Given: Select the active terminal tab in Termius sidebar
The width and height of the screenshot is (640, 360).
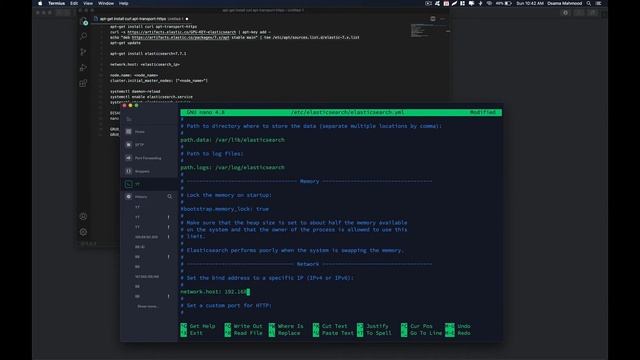Looking at the screenshot, I should [149, 184].
